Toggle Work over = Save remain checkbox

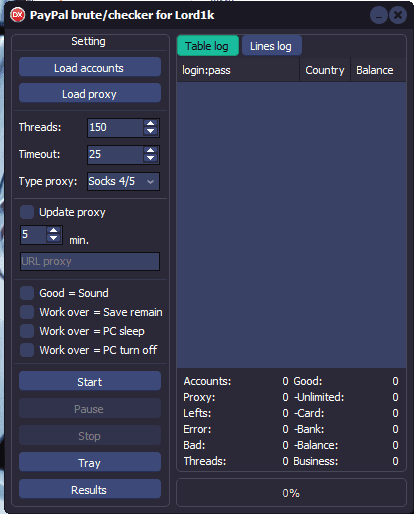27,312
